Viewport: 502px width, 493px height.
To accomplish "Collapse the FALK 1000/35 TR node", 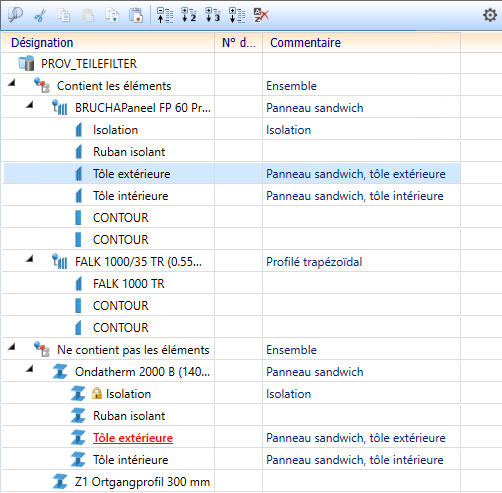I will click(30, 258).
